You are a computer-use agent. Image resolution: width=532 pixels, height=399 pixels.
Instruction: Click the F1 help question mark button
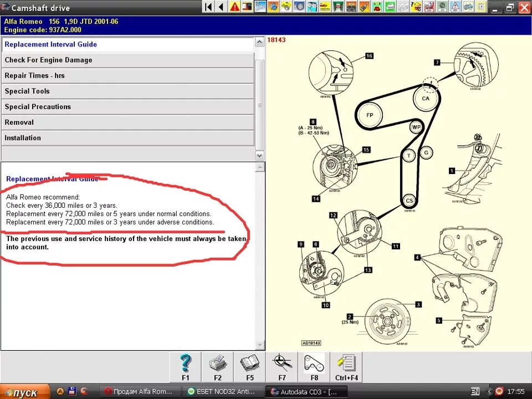(185, 367)
